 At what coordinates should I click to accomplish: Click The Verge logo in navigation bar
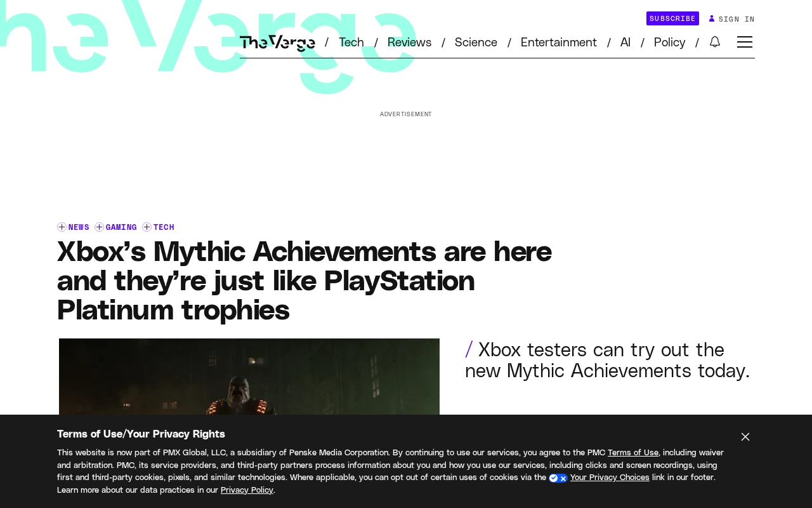click(277, 43)
